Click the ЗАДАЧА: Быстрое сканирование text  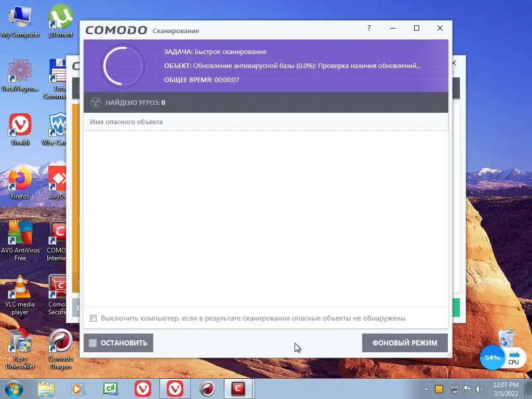click(215, 52)
